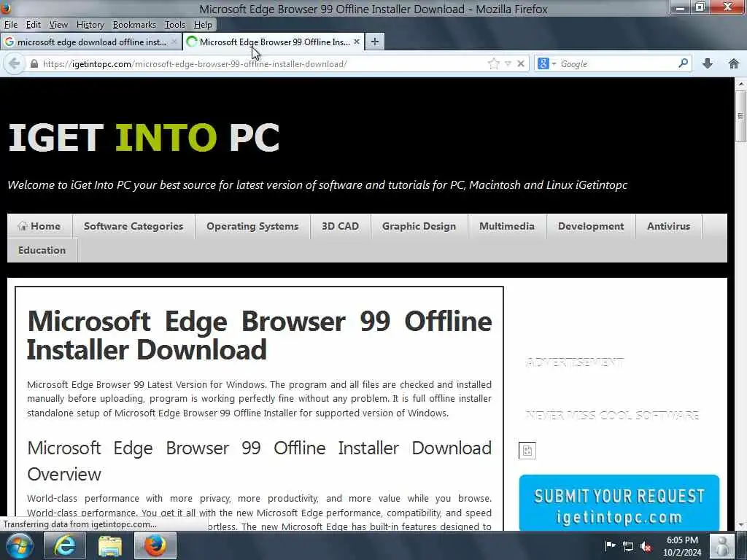Open the Multimedia navigation item
This screenshot has height=560, width=747.
click(507, 226)
